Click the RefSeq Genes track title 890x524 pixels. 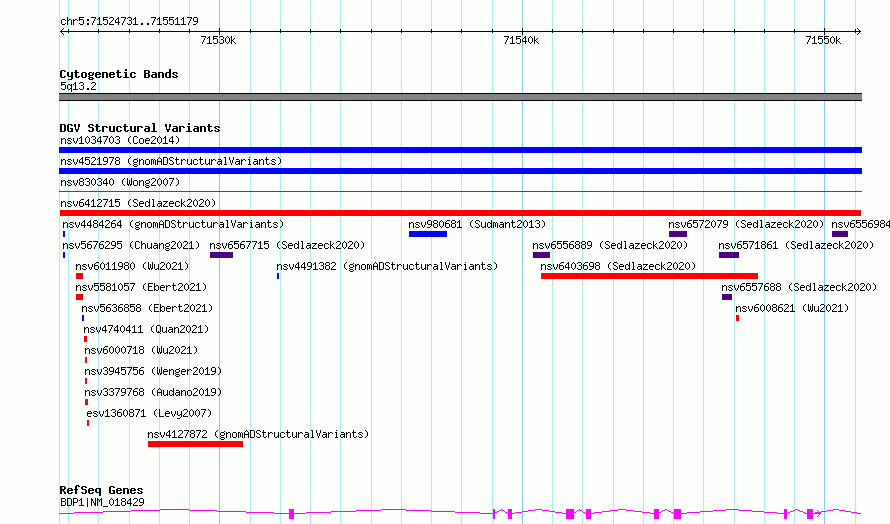tap(101, 490)
